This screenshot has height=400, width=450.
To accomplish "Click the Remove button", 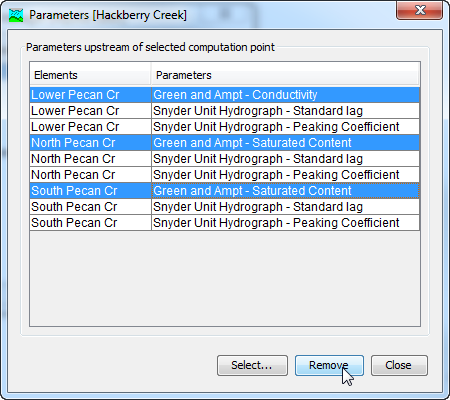I will pyautogui.click(x=329, y=365).
